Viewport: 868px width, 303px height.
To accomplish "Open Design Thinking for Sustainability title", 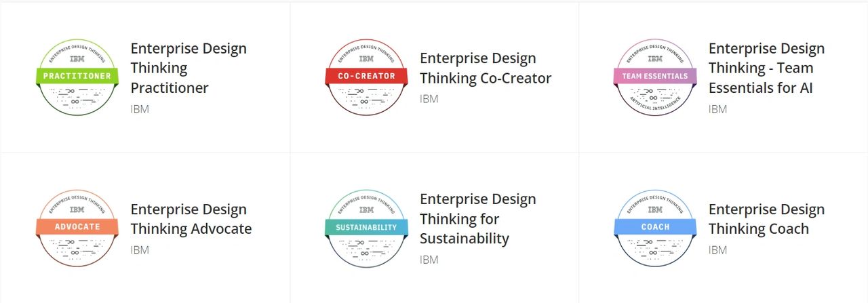I will coord(477,219).
